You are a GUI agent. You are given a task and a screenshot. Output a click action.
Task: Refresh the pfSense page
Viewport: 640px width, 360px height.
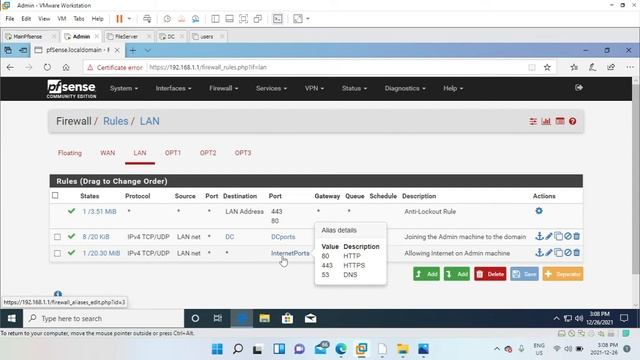point(47,67)
